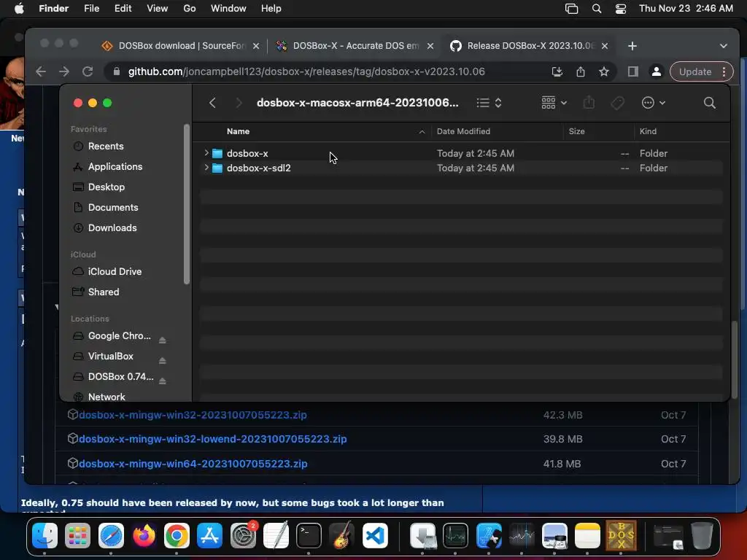Image resolution: width=747 pixels, height=560 pixels.
Task: Open the File menu
Action: point(91,9)
